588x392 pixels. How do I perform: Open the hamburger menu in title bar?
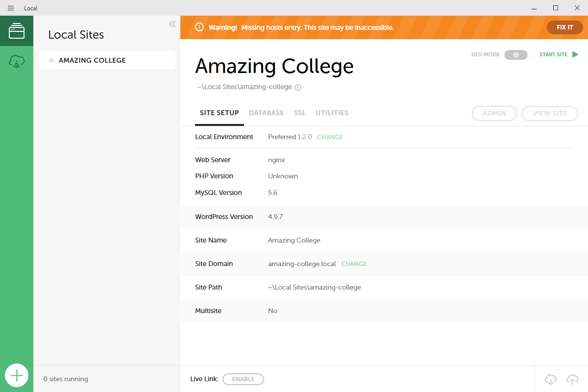(x=11, y=8)
